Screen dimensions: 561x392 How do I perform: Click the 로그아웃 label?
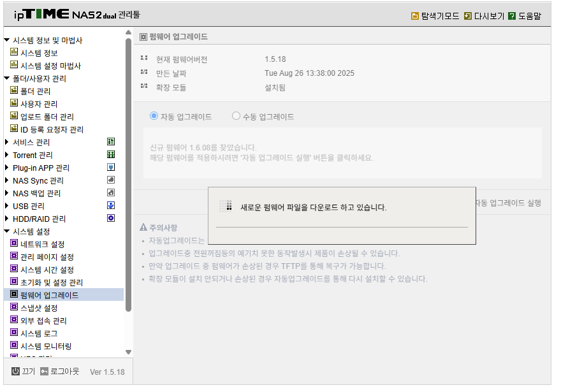[x=65, y=372]
